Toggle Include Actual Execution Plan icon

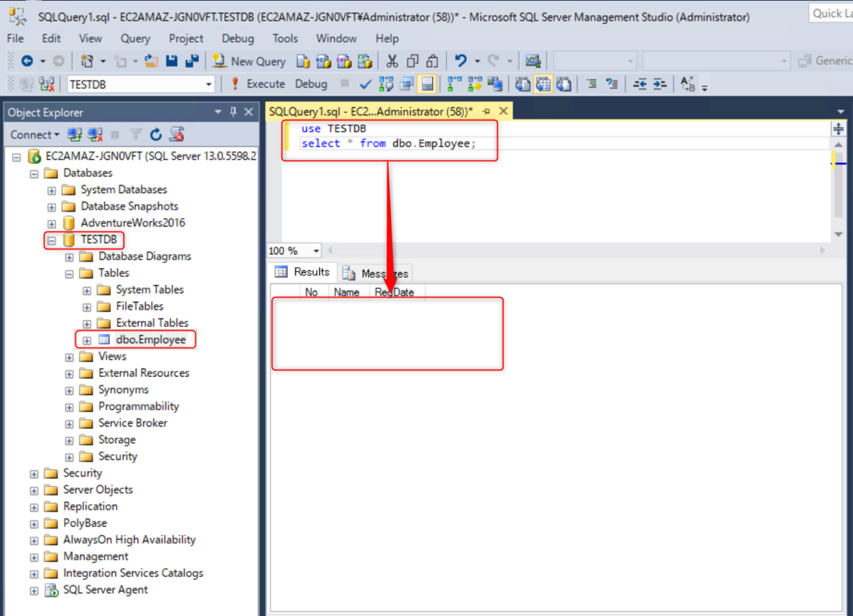[455, 84]
